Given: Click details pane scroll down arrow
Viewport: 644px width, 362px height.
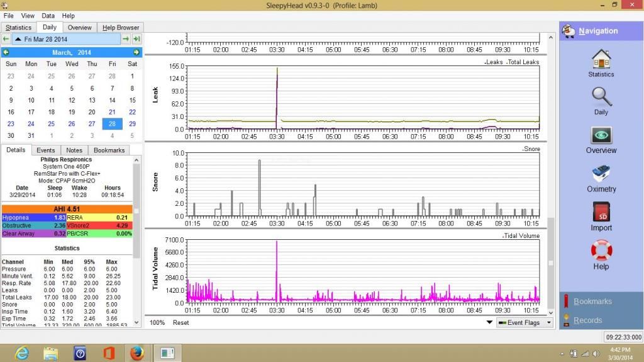Looking at the screenshot, I should [136, 323].
